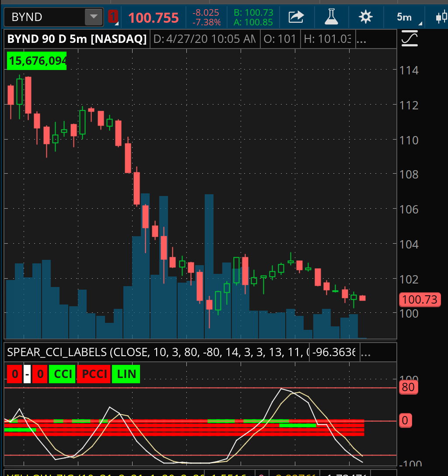Viewport: 448px width, 476px height.
Task: Click the ask value A: 100.85
Action: coord(253,22)
